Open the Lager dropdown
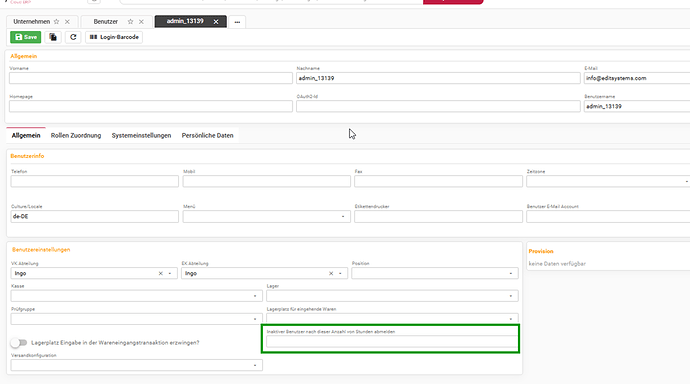This screenshot has width=690, height=384. 392,296
